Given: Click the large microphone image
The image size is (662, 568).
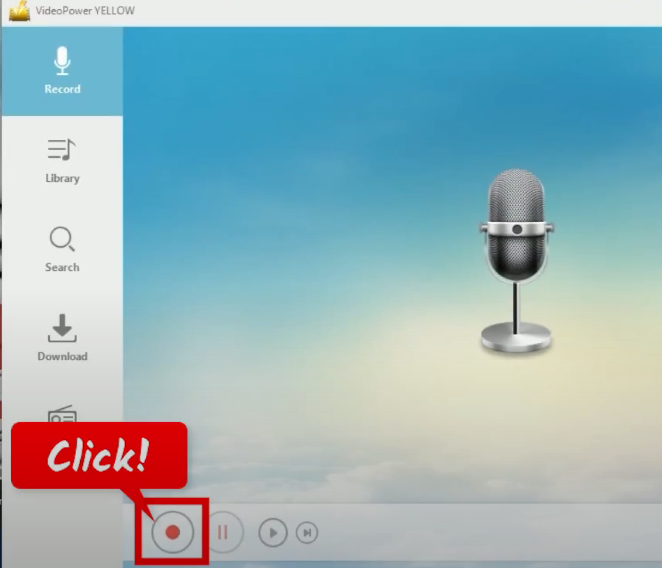Looking at the screenshot, I should 516,261.
